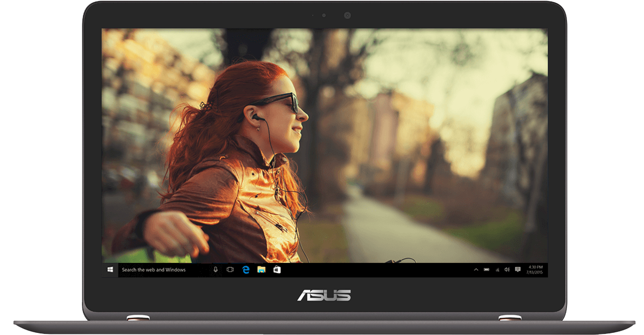This screenshot has height=335, width=644.
Task: Click the ASUS logo below the screen
Action: pos(324,295)
